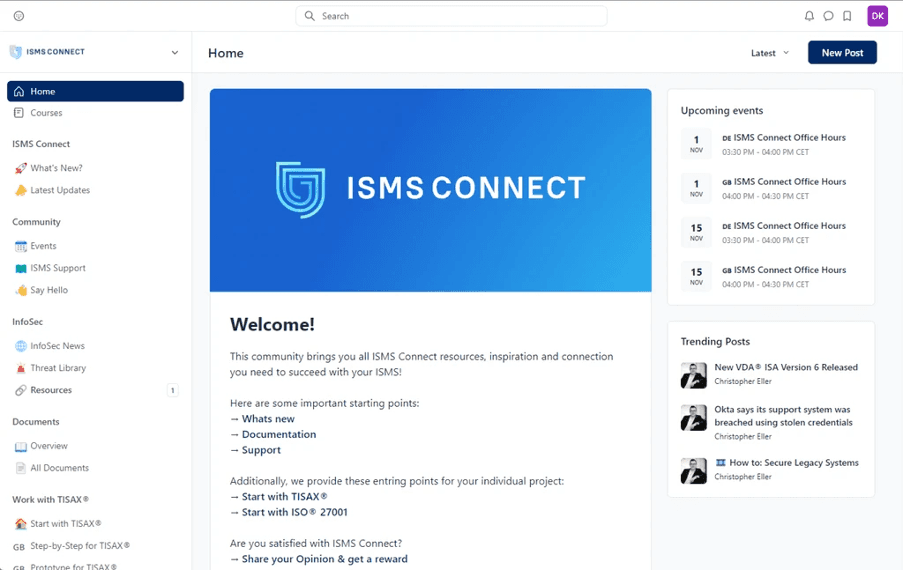Click the Resources unread count badge

tap(172, 390)
